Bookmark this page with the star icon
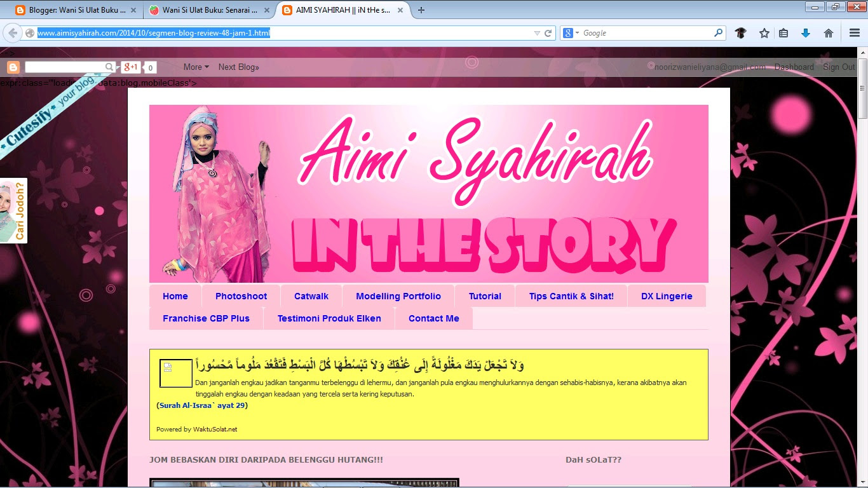The image size is (868, 488). (764, 33)
